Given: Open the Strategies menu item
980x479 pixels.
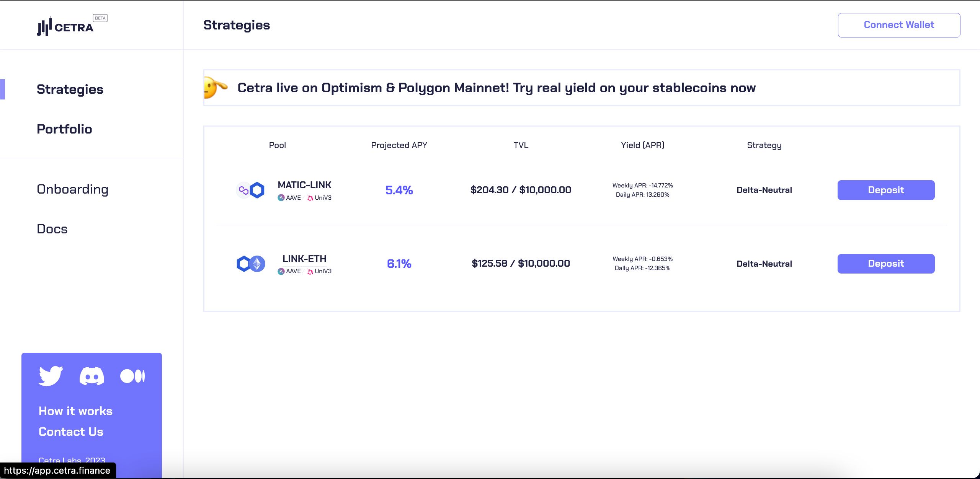Looking at the screenshot, I should click(x=70, y=89).
